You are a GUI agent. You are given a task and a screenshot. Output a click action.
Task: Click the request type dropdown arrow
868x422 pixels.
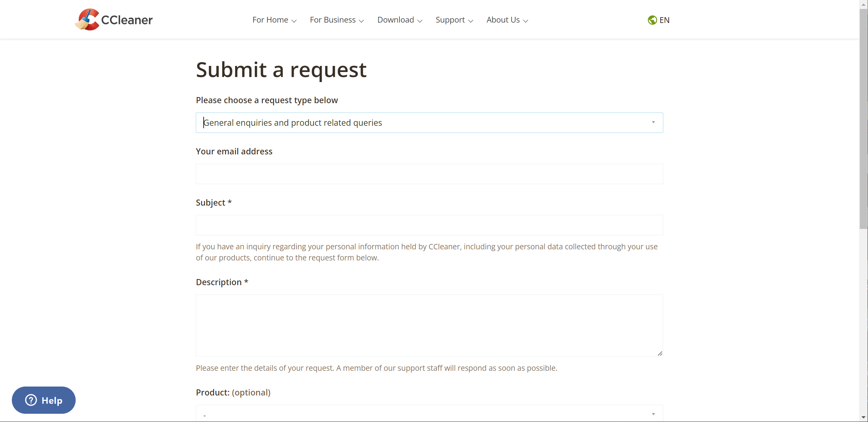click(x=653, y=123)
